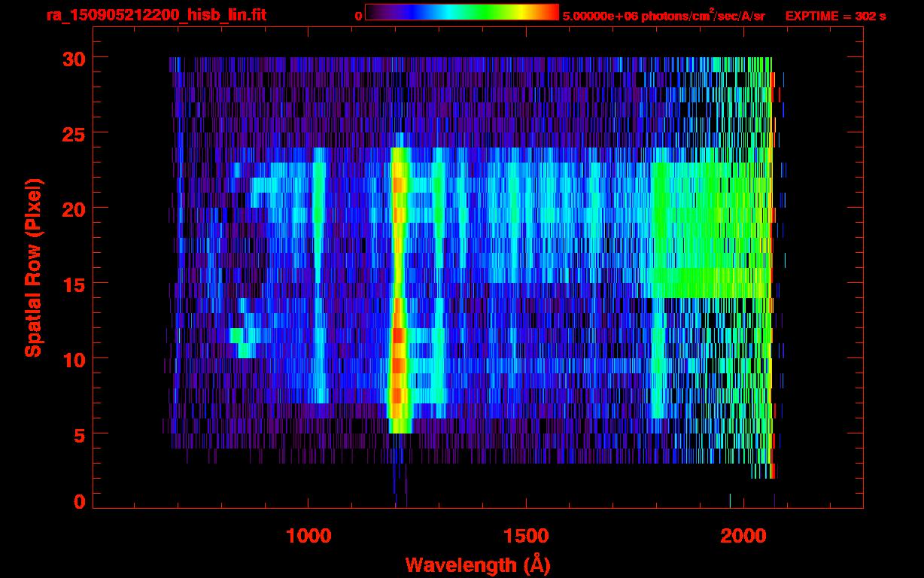Click the x-axis tick label 1000
924x578 pixels.
309,536
